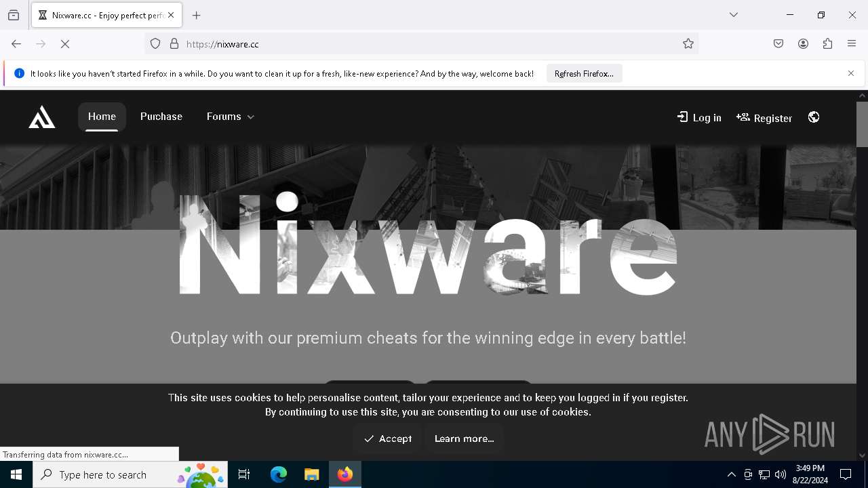
Task: Open File Explorer from the taskbar
Action: point(311,474)
